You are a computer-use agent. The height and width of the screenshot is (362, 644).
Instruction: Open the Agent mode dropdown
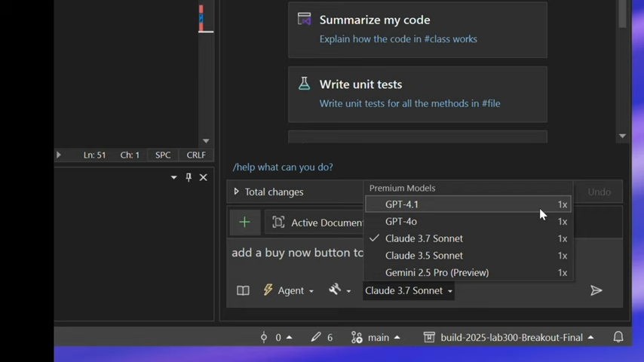pos(289,290)
